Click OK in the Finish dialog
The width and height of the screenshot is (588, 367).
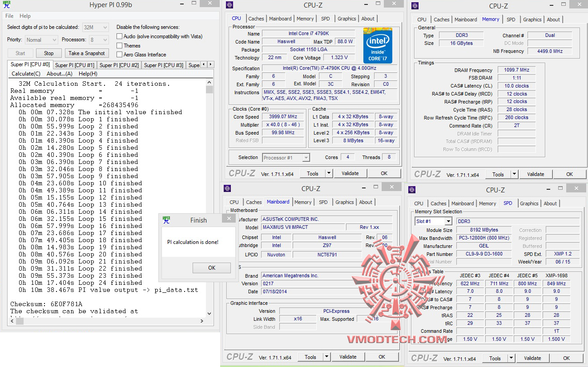(x=212, y=267)
